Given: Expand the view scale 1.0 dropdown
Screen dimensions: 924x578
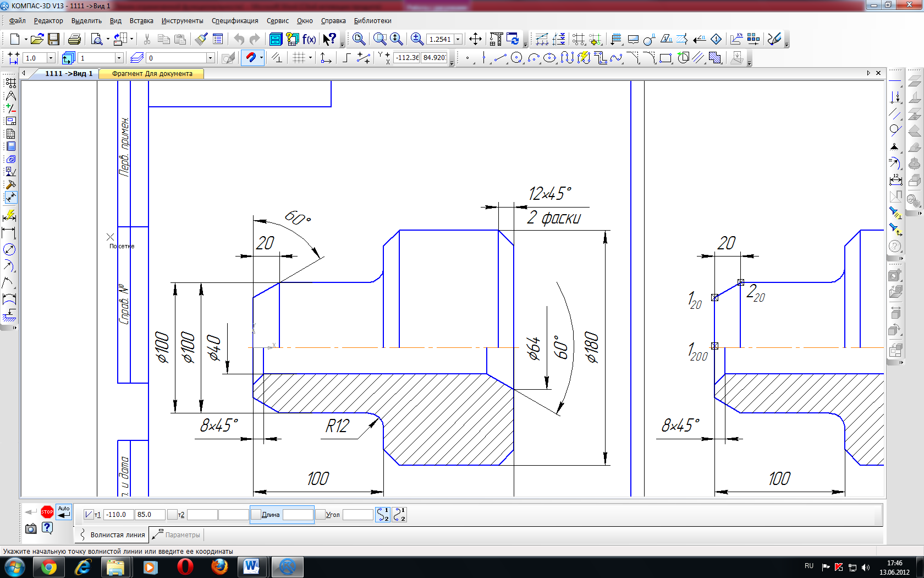Looking at the screenshot, I should (51, 58).
